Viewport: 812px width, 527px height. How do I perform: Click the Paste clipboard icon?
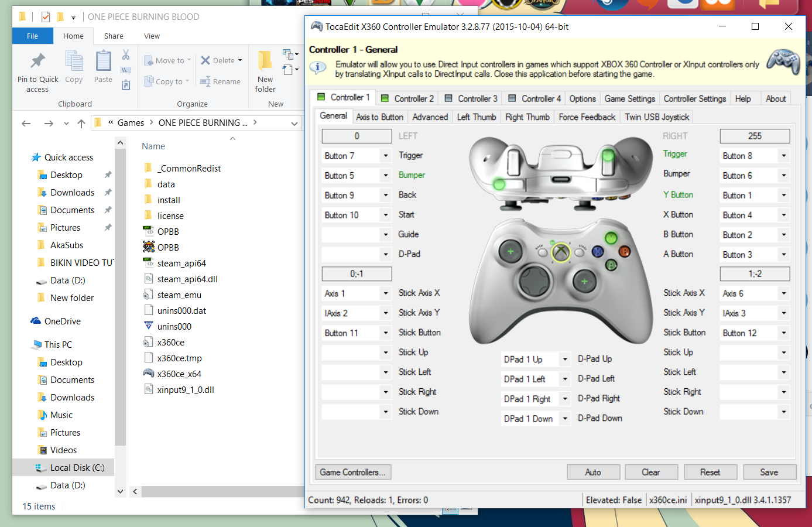click(x=103, y=61)
